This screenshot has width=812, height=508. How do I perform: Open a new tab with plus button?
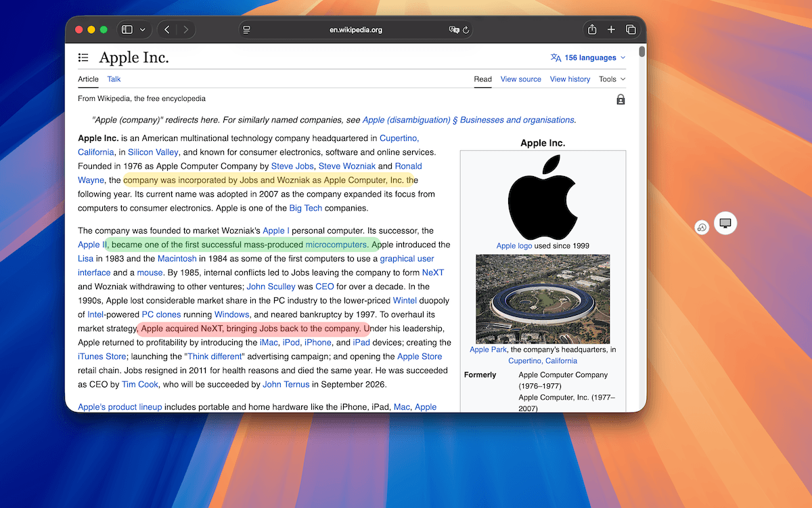point(611,30)
